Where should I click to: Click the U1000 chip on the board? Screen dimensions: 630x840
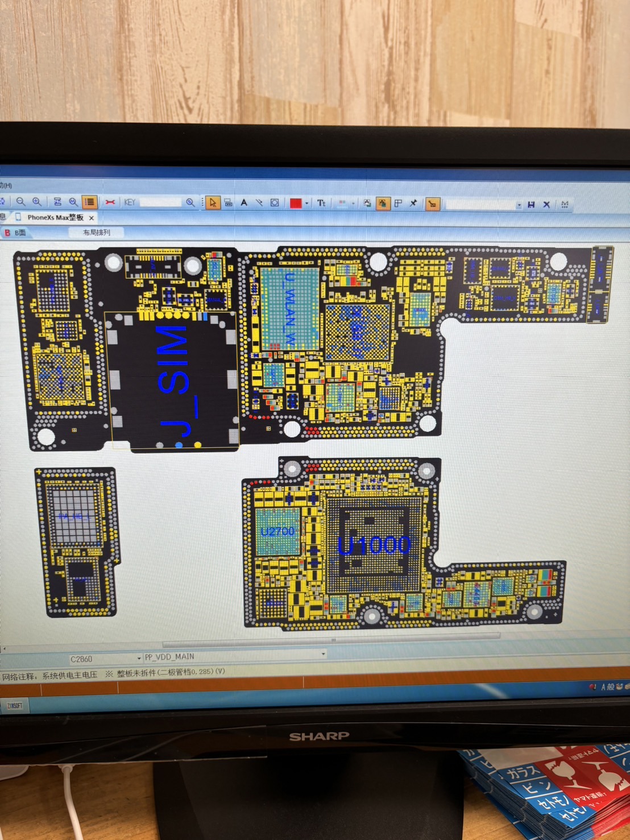374,545
